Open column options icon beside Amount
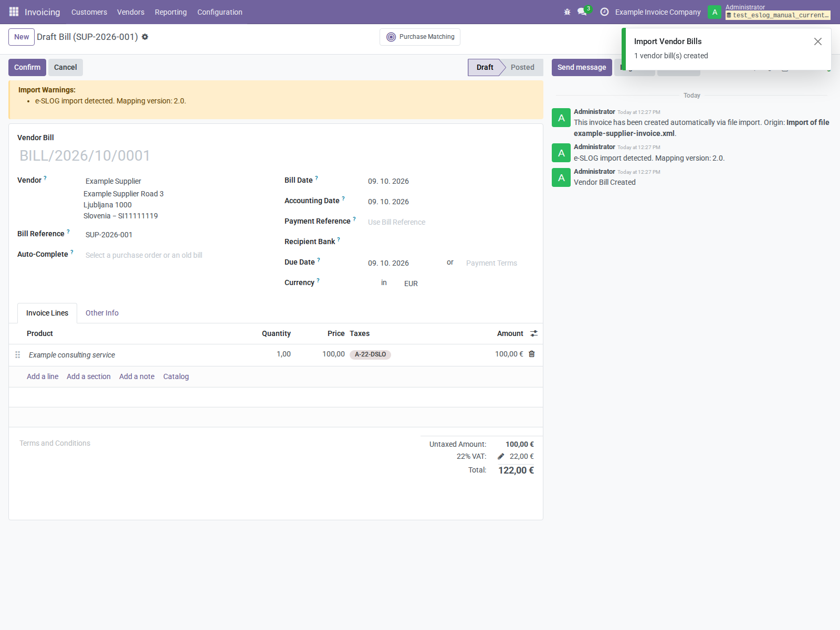 534,333
